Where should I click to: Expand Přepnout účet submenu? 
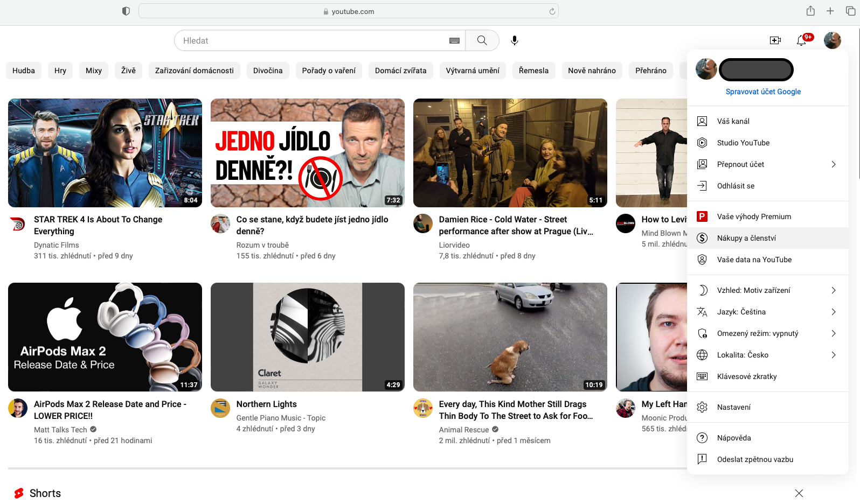tap(768, 164)
